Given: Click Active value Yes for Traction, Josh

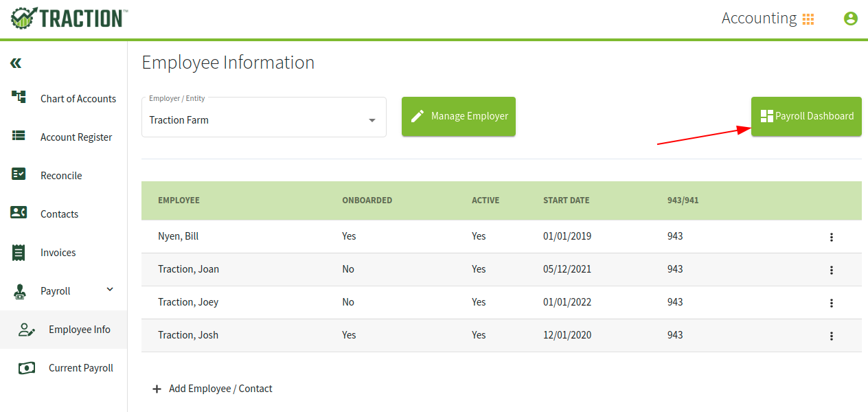Looking at the screenshot, I should 479,335.
